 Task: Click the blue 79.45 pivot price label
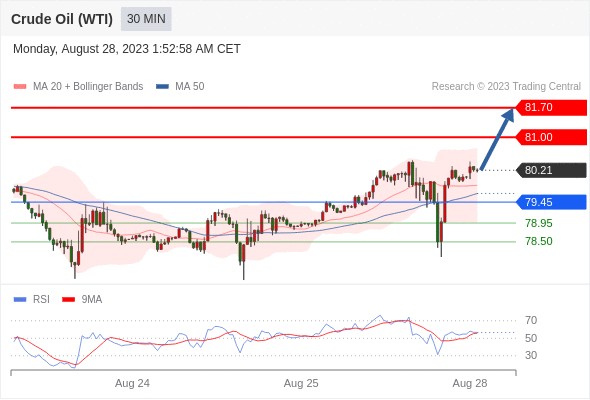tap(551, 202)
